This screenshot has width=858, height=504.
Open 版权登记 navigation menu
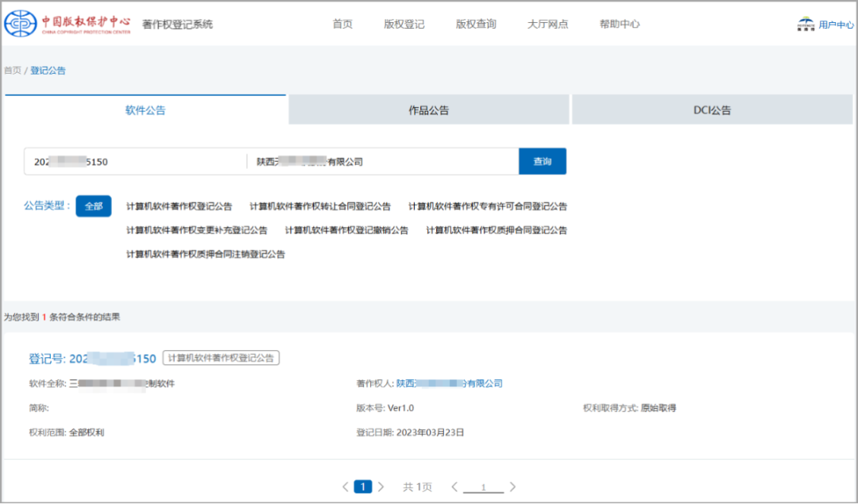[404, 24]
